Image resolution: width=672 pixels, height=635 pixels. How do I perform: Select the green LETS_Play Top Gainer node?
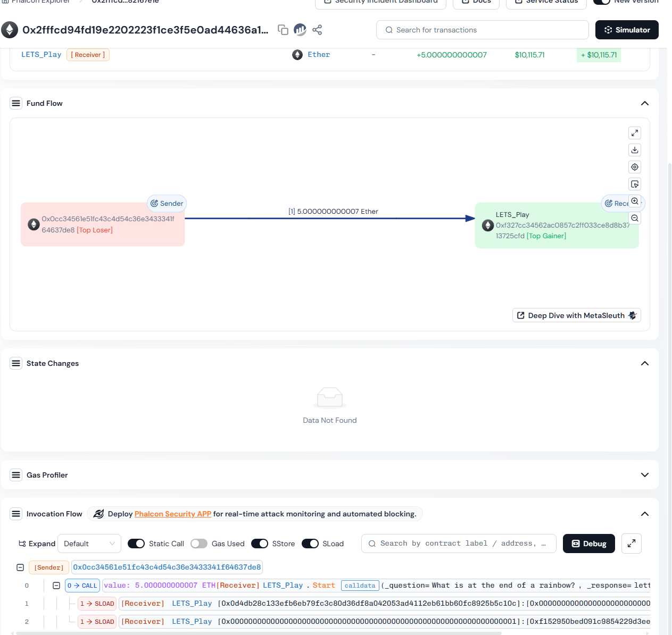(557, 225)
